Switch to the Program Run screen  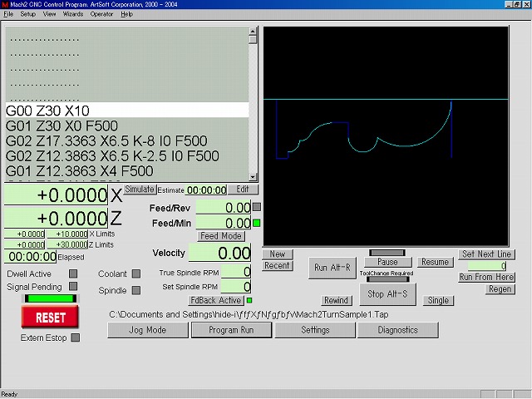[231, 330]
